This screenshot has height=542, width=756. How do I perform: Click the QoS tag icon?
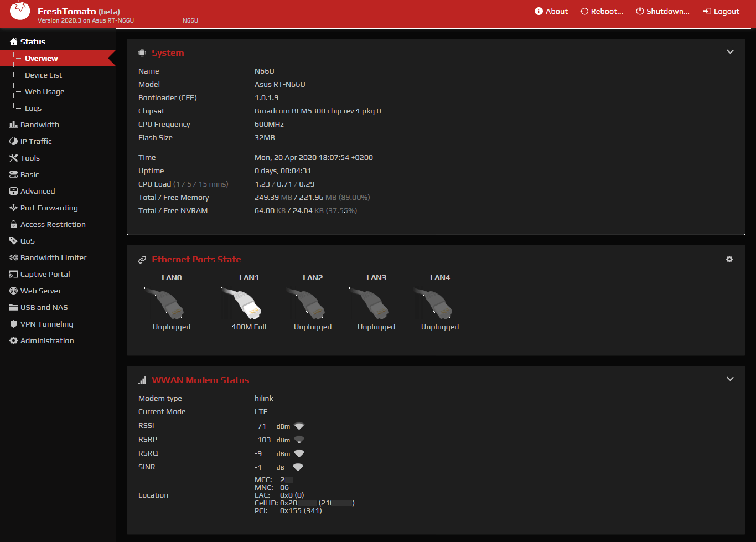[x=14, y=241]
